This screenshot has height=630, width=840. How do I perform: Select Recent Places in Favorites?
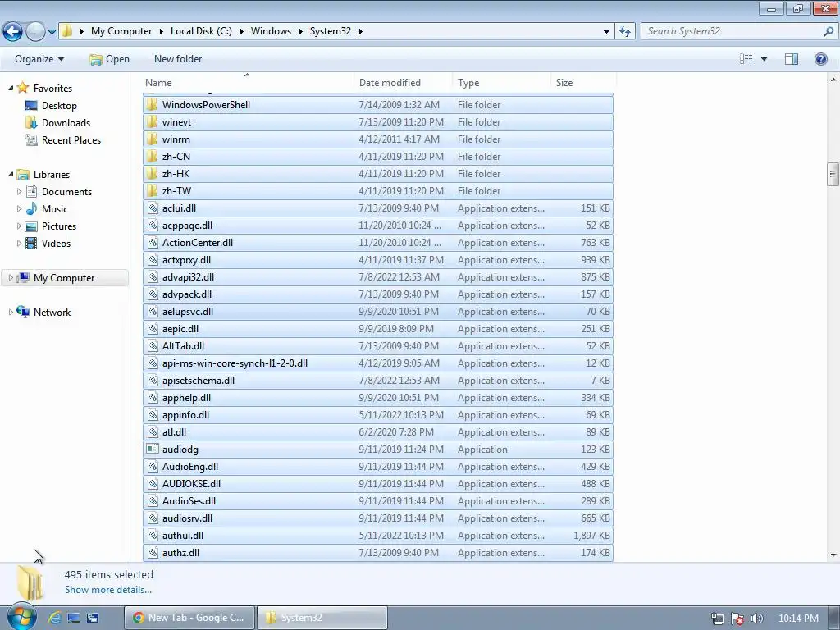pos(71,139)
